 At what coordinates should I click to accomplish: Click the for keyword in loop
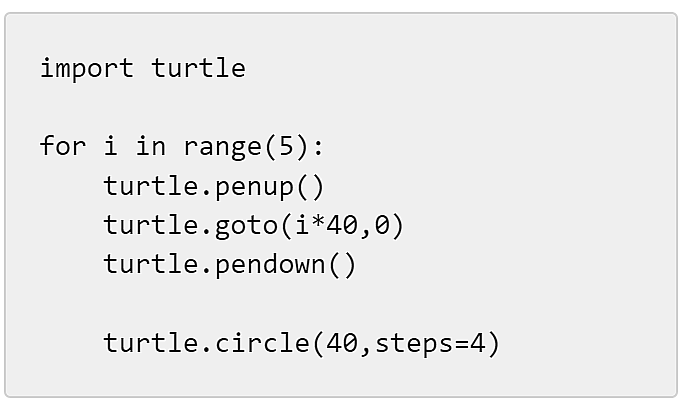63,145
